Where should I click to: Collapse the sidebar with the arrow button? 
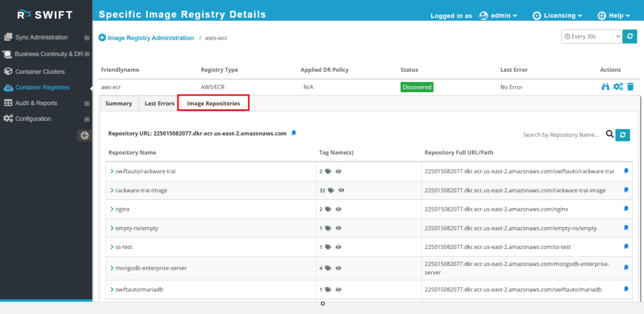point(84,135)
